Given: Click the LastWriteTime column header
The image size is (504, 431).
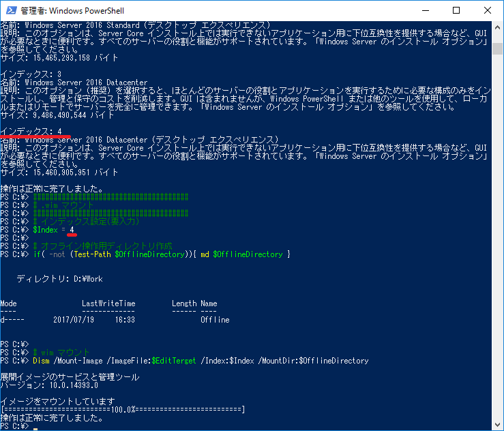Looking at the screenshot, I should (x=108, y=303).
